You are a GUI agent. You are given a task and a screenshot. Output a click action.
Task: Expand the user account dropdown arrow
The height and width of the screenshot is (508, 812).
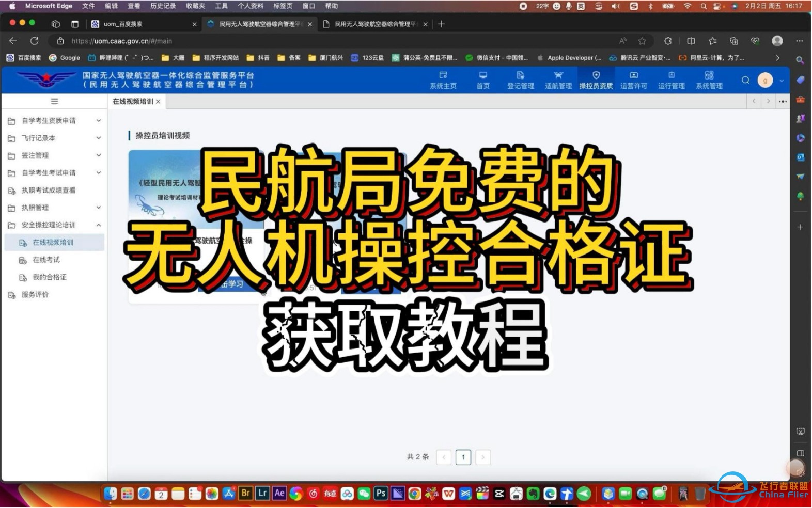(782, 81)
